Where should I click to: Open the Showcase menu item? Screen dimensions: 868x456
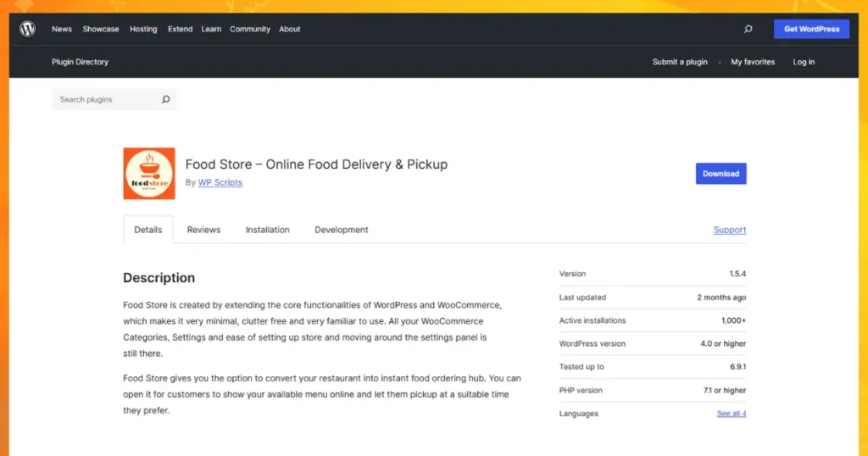(101, 29)
